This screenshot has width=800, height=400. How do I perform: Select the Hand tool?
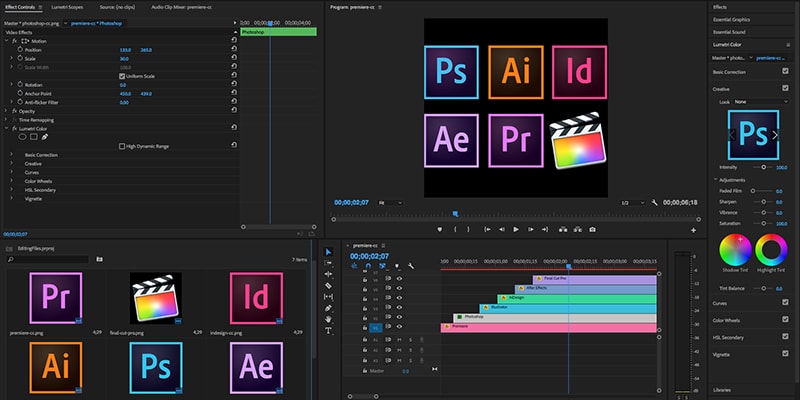tap(329, 319)
